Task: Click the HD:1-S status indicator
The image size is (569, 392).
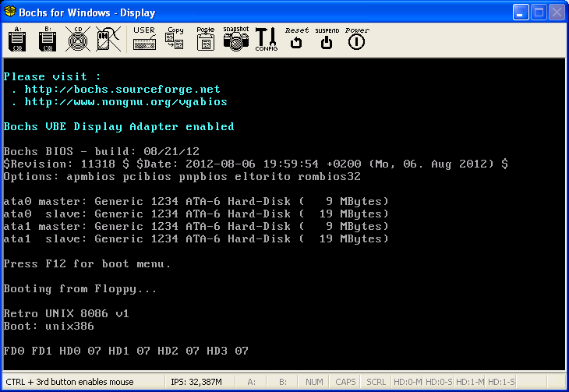Action: point(501,382)
